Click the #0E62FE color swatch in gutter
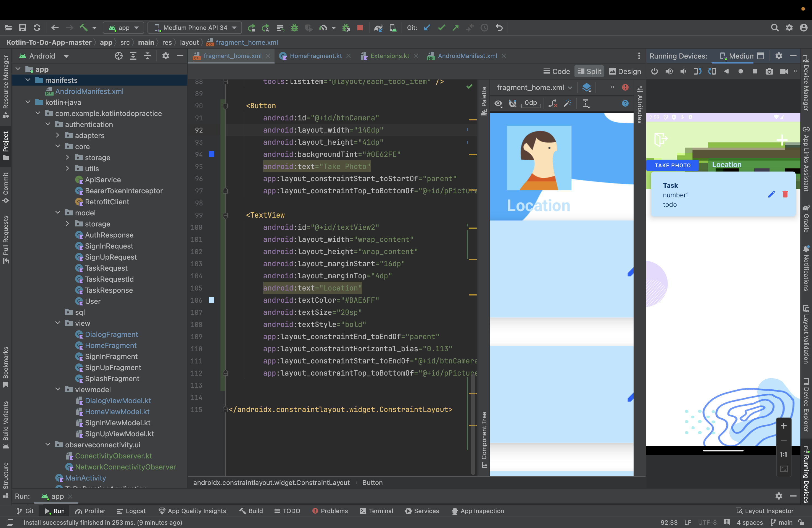This screenshot has width=812, height=528. tap(212, 155)
